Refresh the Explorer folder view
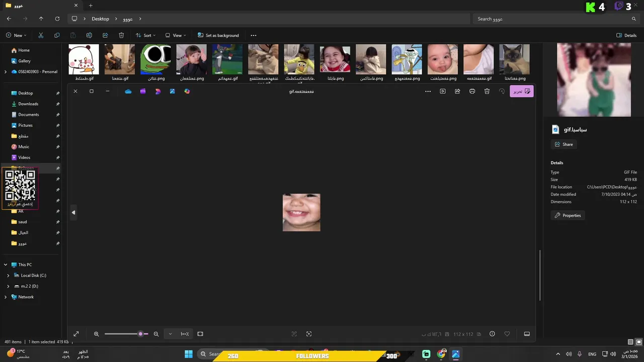The height and width of the screenshot is (362, 644). (57, 19)
